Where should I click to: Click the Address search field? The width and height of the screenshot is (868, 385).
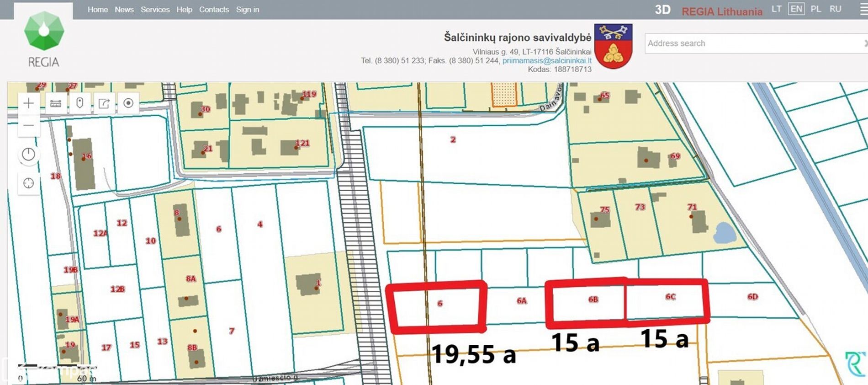756,43
